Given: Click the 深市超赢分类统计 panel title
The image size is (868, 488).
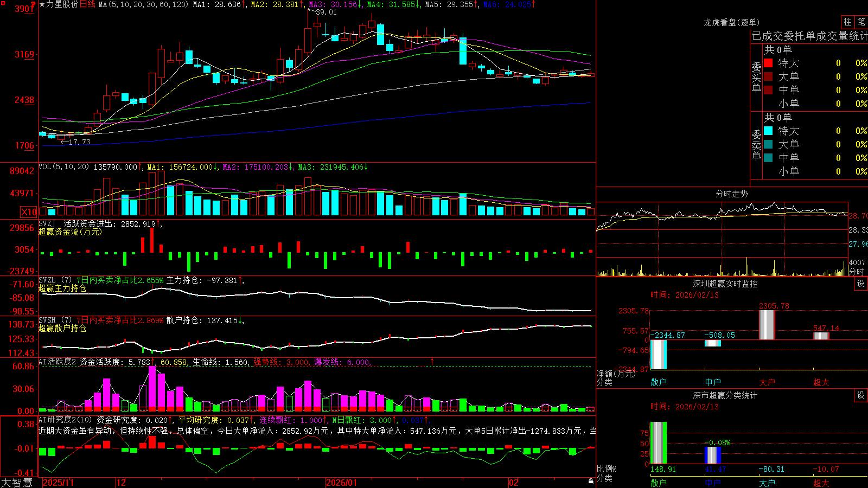Looking at the screenshot, I should pos(725,395).
